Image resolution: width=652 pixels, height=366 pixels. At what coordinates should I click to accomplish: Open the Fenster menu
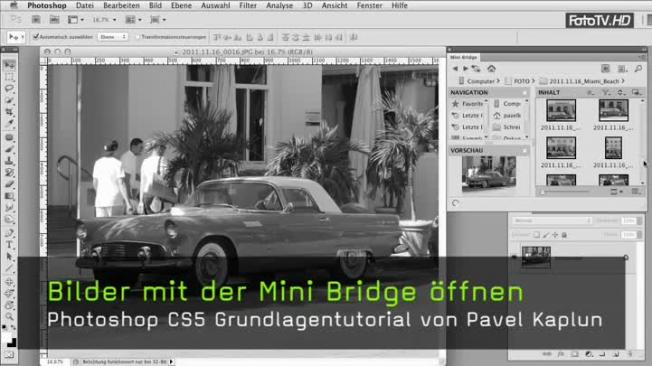click(x=370, y=5)
